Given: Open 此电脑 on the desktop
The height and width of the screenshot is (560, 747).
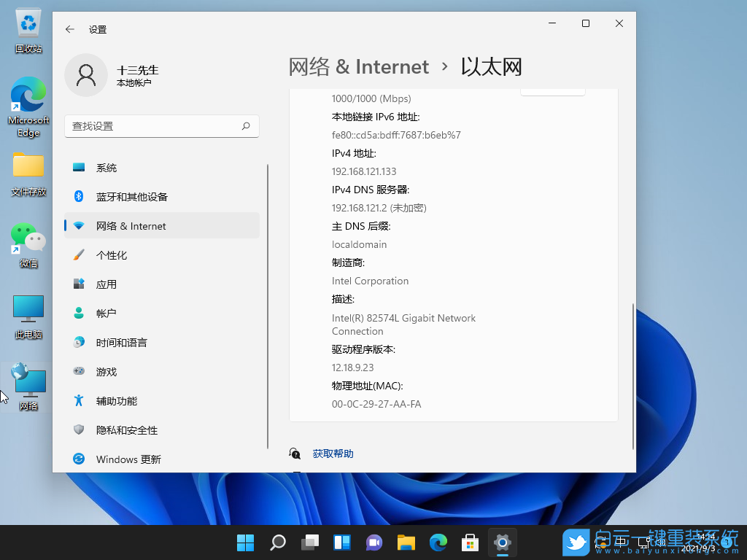Looking at the screenshot, I should pos(28,310).
